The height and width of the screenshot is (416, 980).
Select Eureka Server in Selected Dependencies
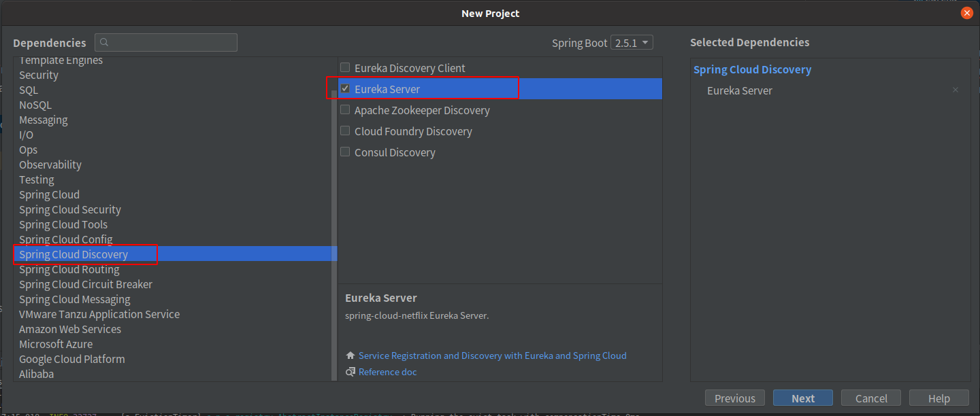click(740, 90)
